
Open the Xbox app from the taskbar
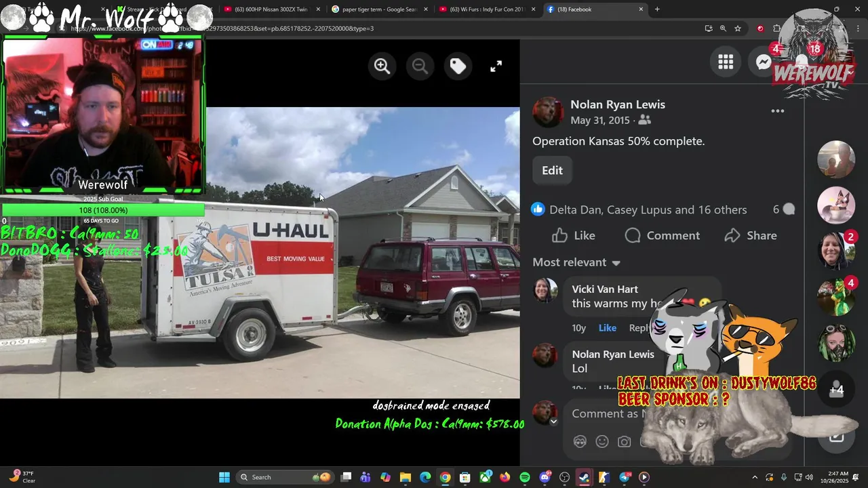pyautogui.click(x=485, y=477)
